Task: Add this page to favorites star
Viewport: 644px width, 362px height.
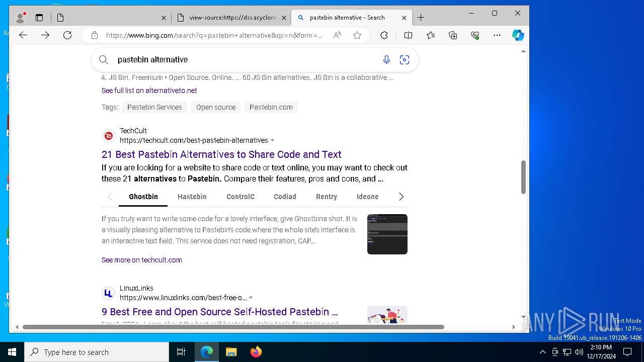Action: 357,35
